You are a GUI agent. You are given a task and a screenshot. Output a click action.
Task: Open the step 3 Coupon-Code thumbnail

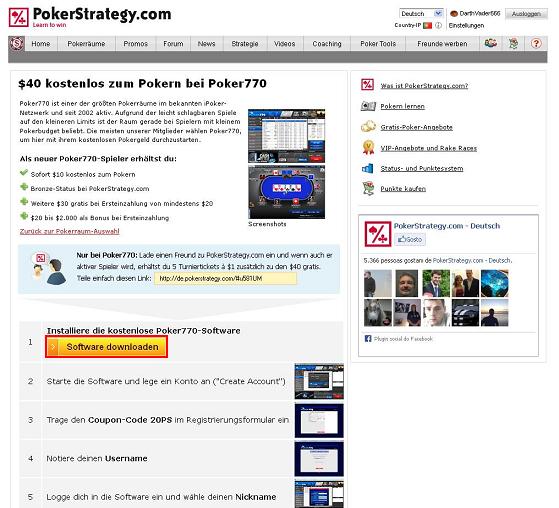(319, 420)
